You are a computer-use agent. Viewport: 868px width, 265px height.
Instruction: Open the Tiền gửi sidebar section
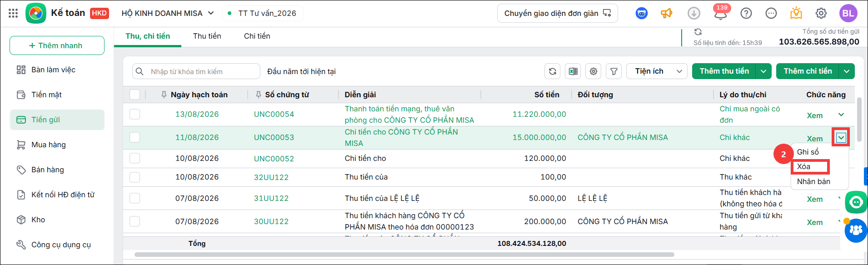point(57,120)
